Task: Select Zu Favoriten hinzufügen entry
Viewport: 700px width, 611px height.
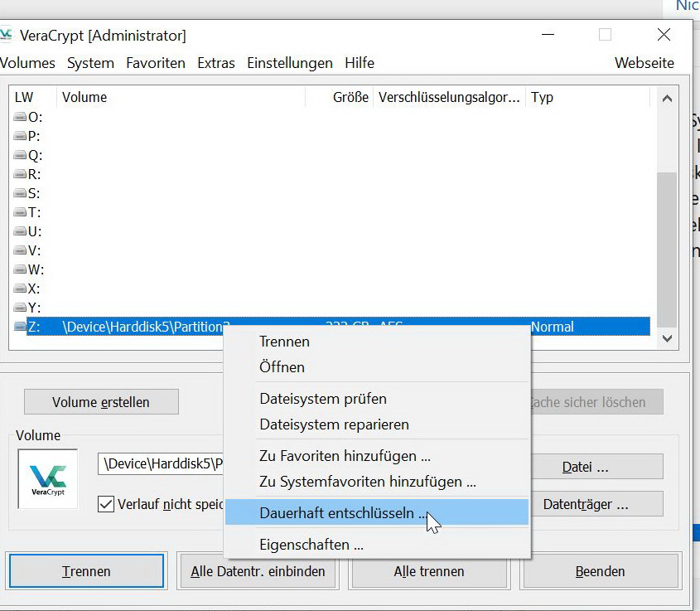Action: click(x=377, y=456)
